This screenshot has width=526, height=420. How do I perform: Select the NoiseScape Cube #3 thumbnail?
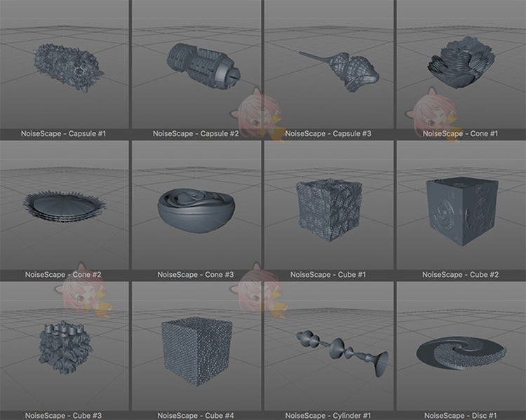click(64, 346)
